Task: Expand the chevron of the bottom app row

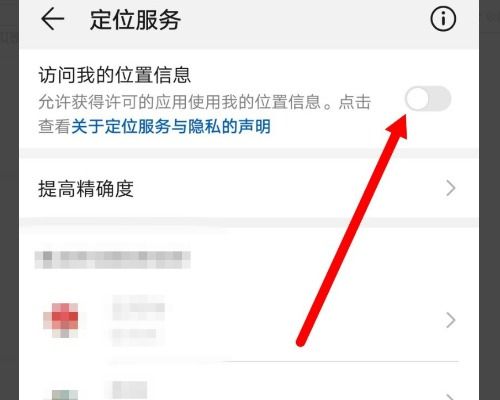Action: point(450,397)
